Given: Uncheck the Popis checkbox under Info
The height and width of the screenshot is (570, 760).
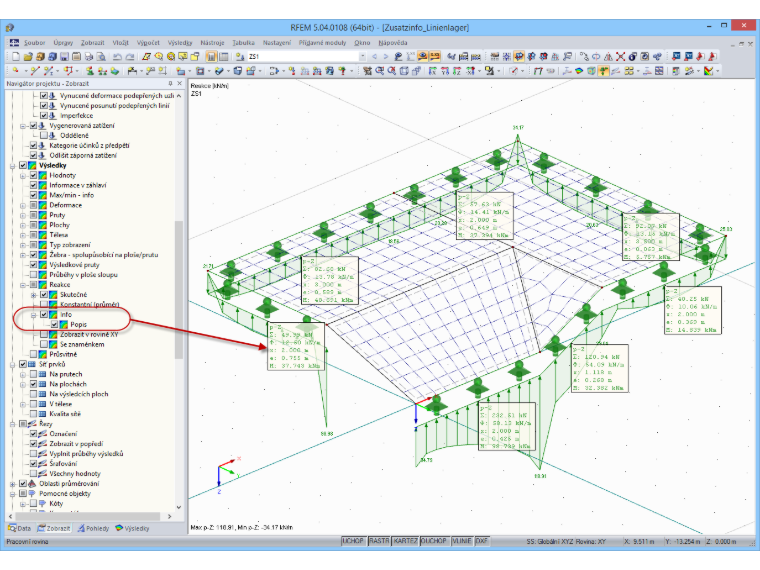Looking at the screenshot, I should point(54,324).
